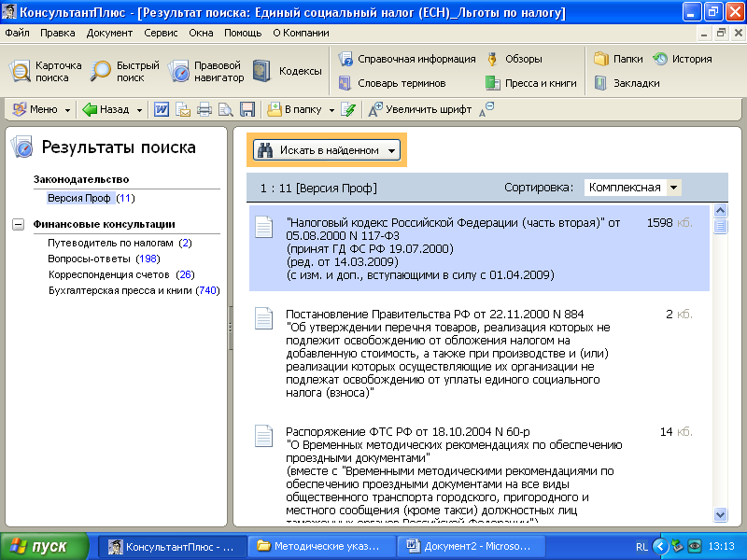
Task: Open the Правка menu
Action: tap(58, 33)
